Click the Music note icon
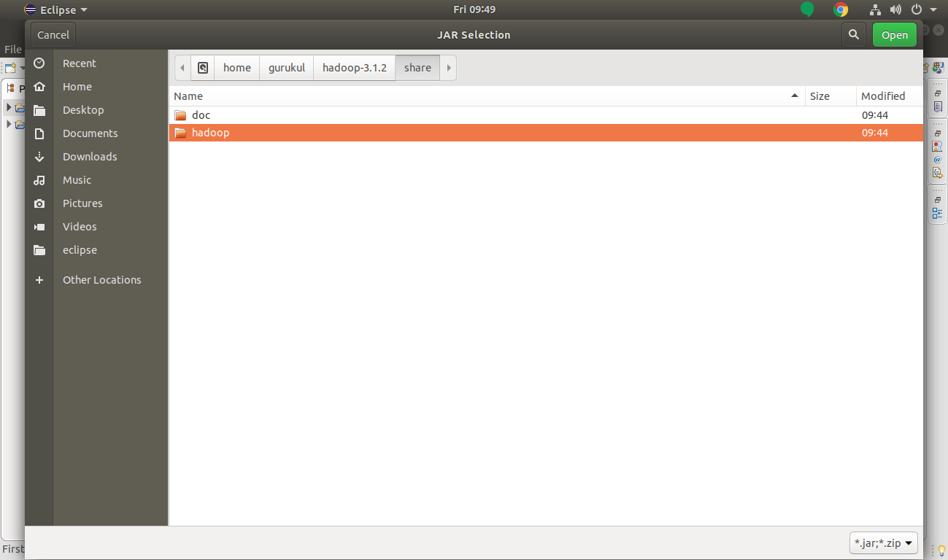Image resolution: width=948 pixels, height=560 pixels. pos(39,180)
